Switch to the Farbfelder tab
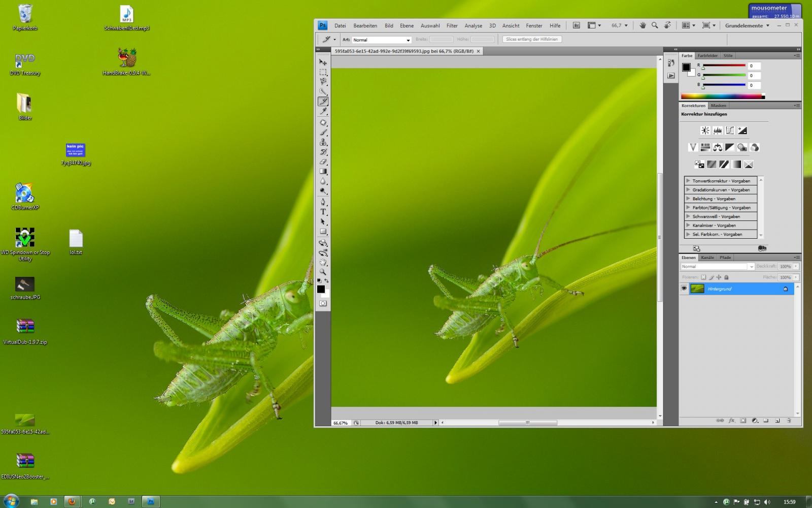 point(707,56)
